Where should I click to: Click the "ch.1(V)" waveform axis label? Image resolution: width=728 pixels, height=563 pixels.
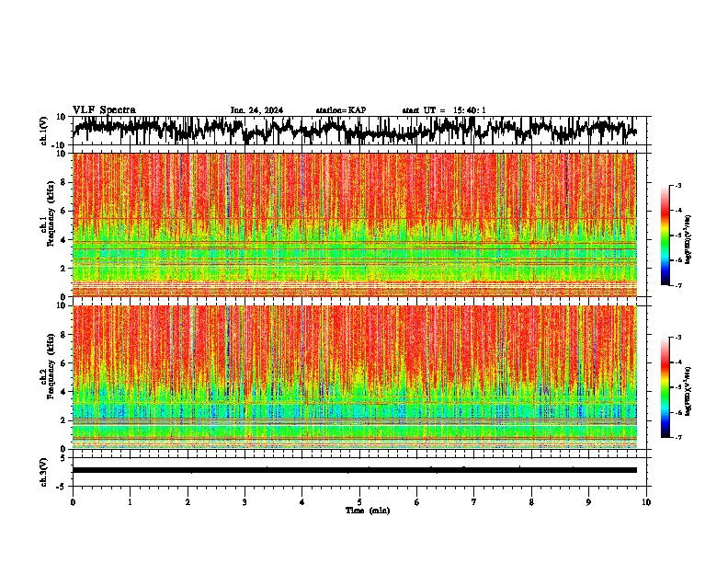(x=44, y=131)
